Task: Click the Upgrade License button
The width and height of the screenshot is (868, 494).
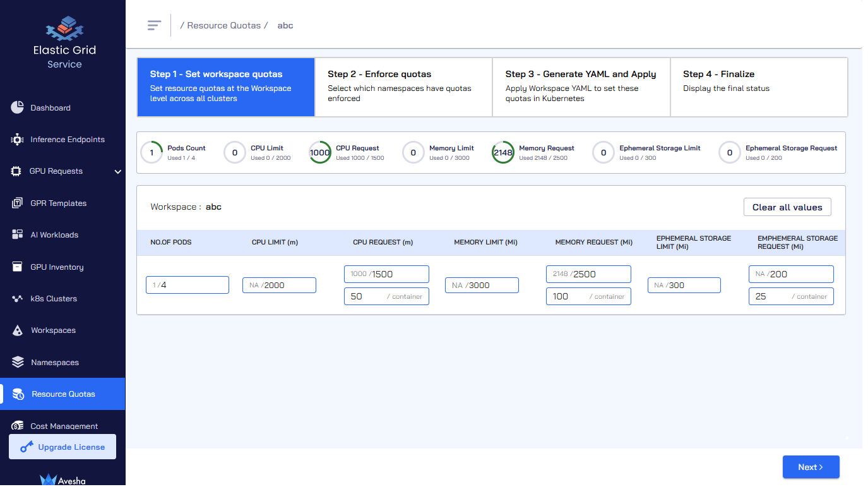Action: coord(62,447)
